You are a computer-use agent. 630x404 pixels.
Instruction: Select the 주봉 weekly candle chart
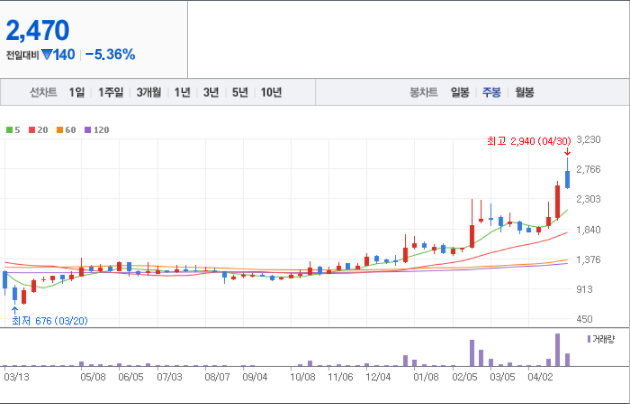[491, 92]
